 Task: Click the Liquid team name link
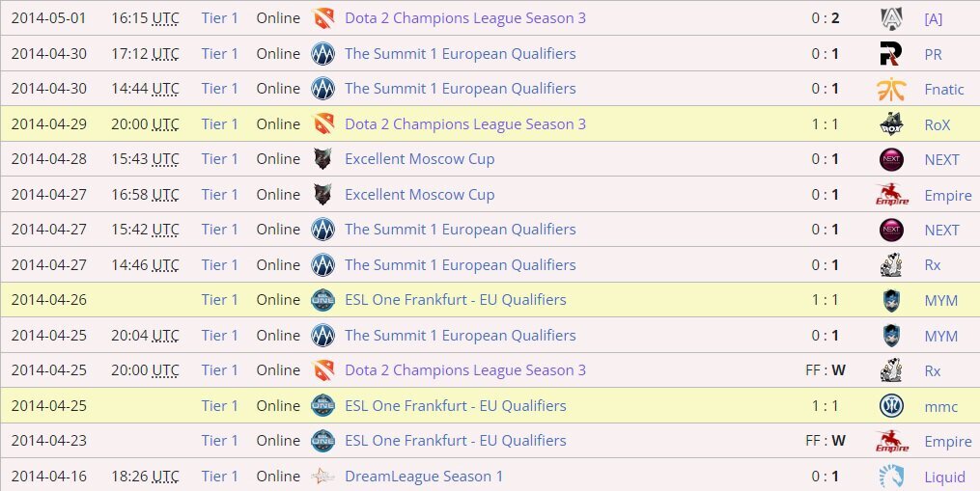pyautogui.click(x=944, y=477)
